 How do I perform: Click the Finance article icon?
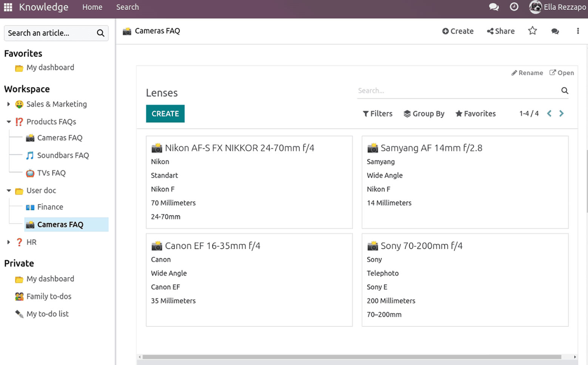pos(30,207)
